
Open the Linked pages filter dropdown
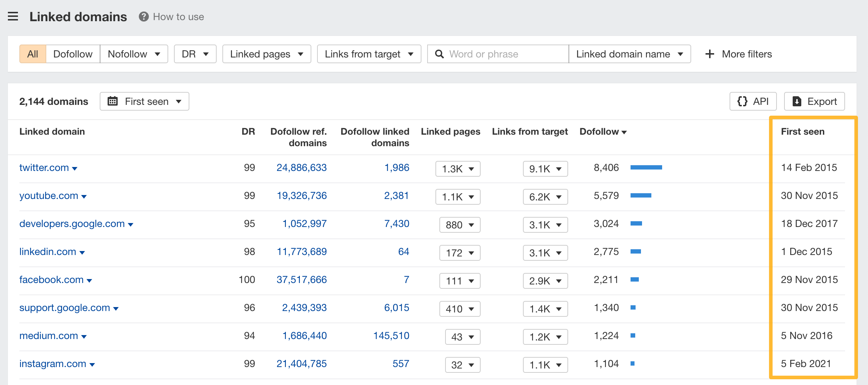(266, 54)
